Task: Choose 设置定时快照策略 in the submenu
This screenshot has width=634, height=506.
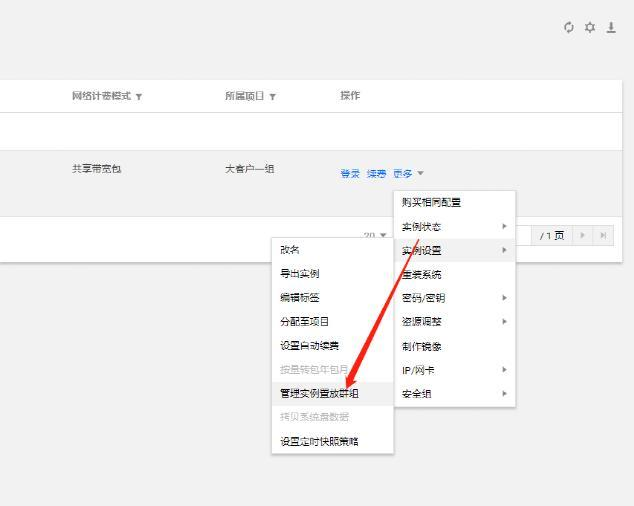Action: (332, 441)
